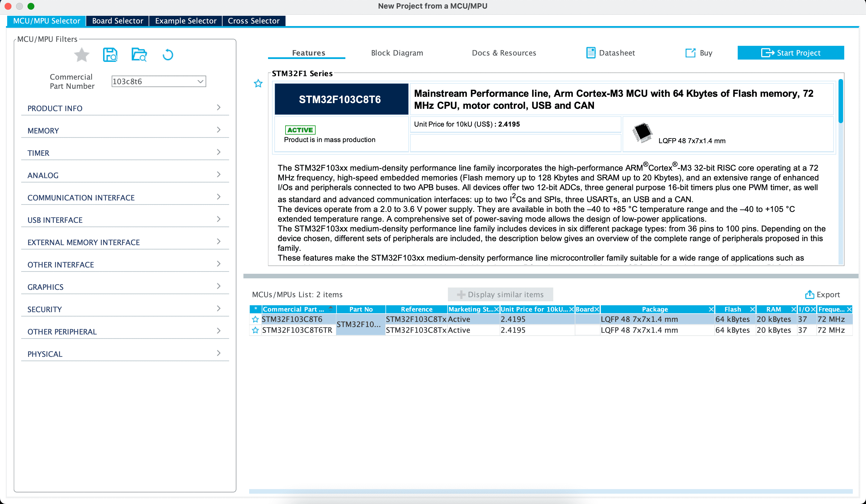Click the Start Project button

click(x=790, y=53)
